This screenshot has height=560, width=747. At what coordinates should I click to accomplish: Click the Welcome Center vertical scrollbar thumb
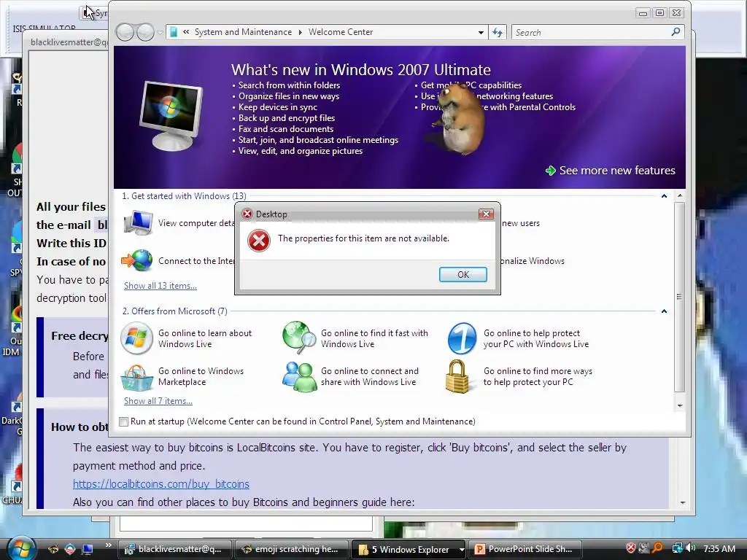tap(680, 297)
